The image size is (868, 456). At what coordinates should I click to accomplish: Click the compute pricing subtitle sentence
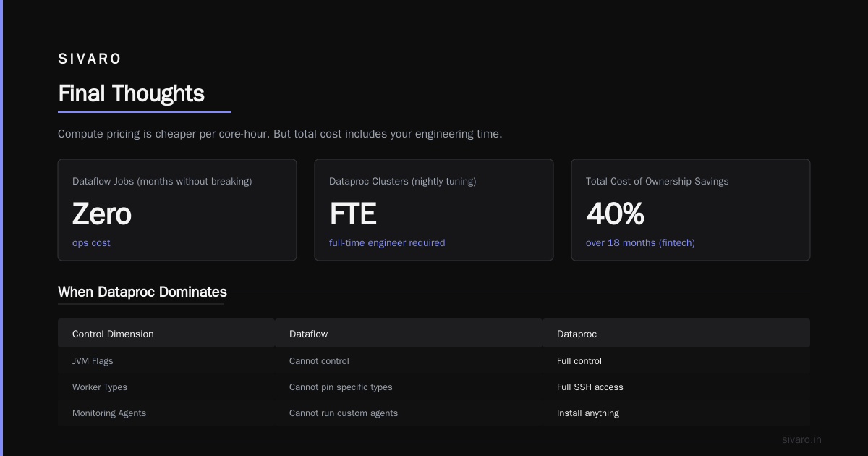coord(280,134)
